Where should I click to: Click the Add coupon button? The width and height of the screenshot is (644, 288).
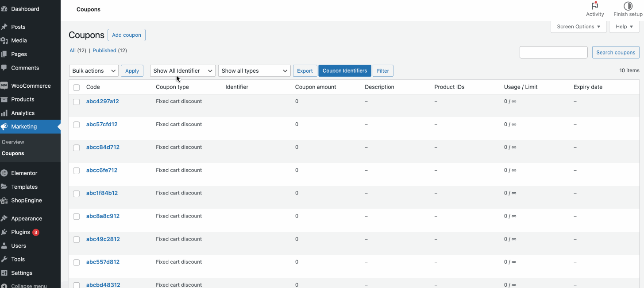127,35
